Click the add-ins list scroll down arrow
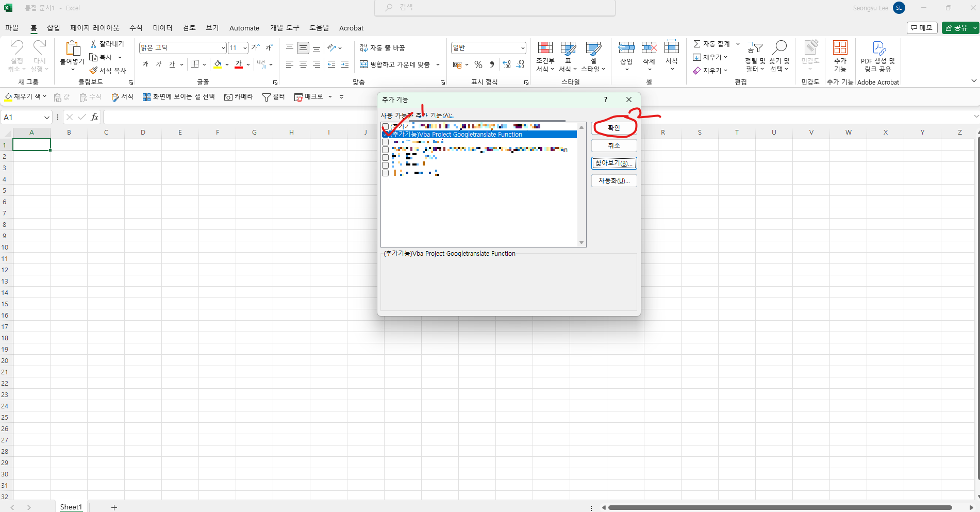The height and width of the screenshot is (512, 980). [582, 242]
